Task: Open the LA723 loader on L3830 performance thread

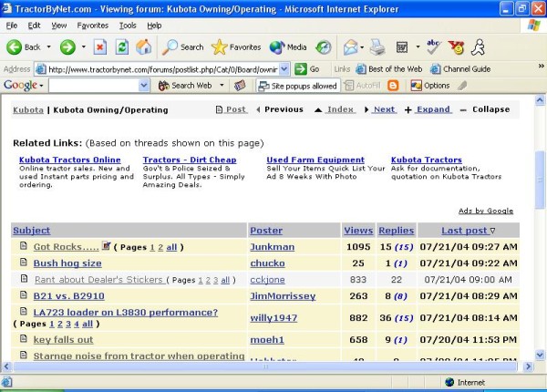Action: coord(126,312)
